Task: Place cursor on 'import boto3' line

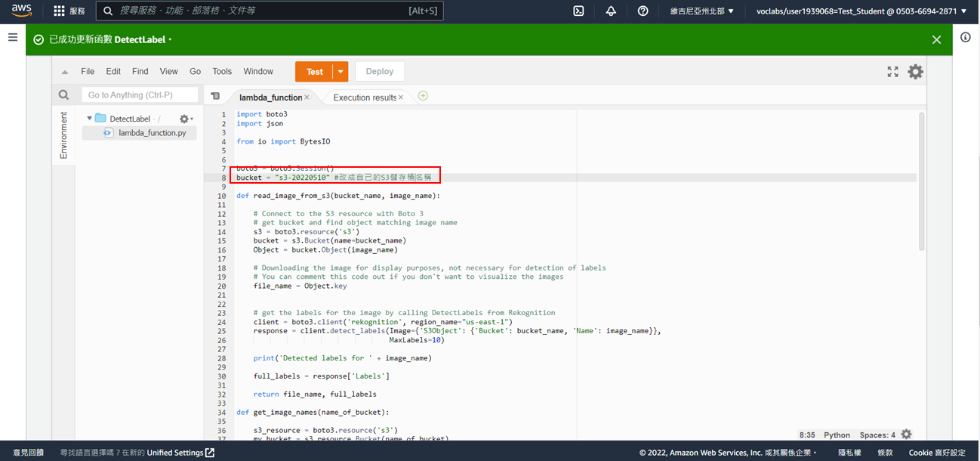Action: pyautogui.click(x=262, y=114)
